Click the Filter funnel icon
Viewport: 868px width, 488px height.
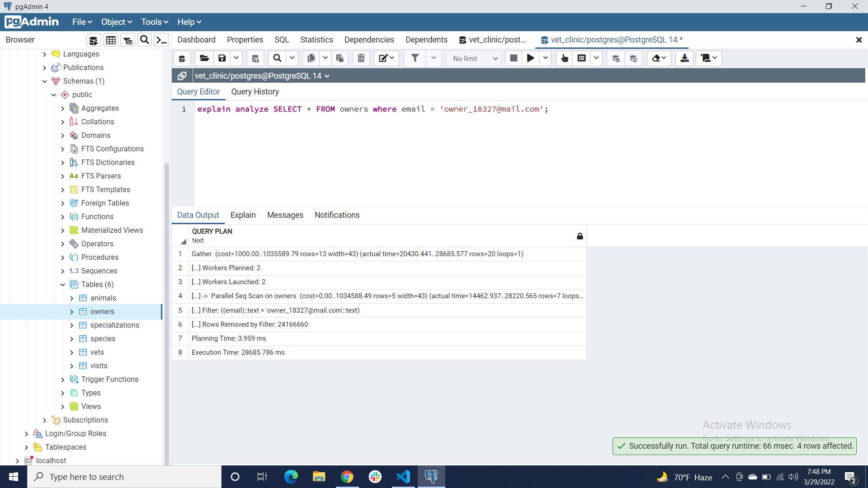tap(415, 58)
